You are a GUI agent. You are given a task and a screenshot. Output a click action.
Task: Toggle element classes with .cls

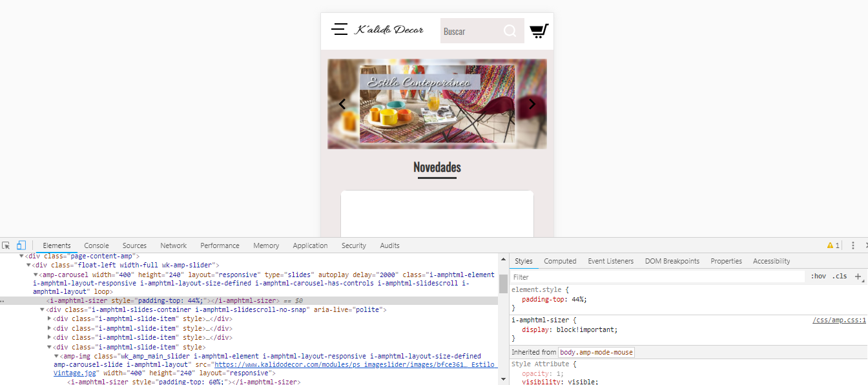pyautogui.click(x=840, y=276)
